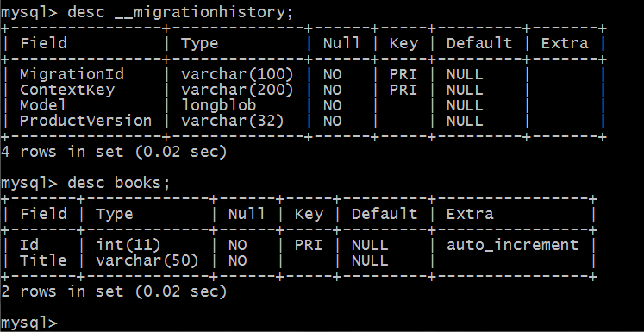The height and width of the screenshot is (332, 644).
Task: Click the Title field in books table
Action: pos(43,261)
